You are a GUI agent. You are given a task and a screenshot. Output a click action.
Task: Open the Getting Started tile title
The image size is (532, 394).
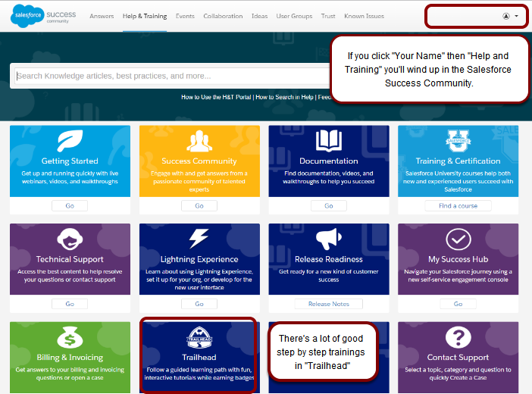coord(70,161)
